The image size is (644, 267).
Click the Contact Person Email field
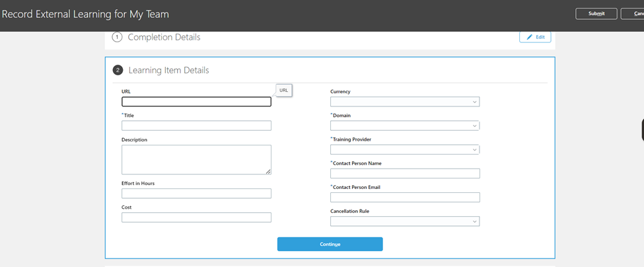click(405, 197)
